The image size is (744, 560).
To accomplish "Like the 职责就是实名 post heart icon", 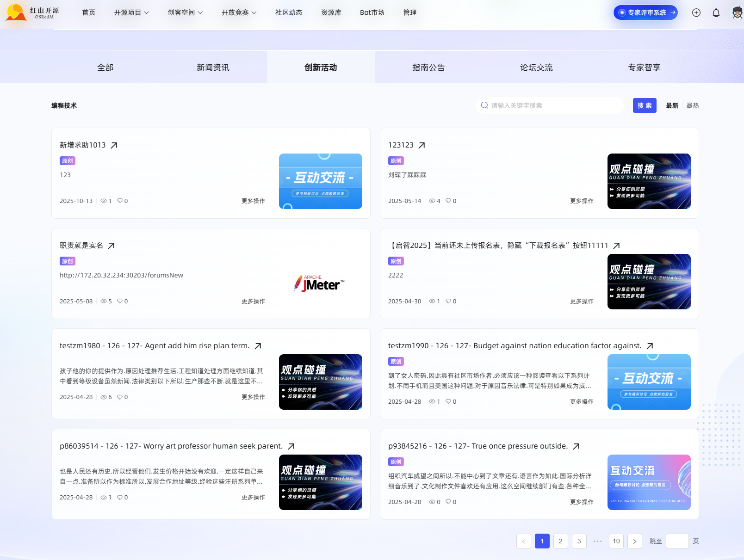I will (x=120, y=301).
